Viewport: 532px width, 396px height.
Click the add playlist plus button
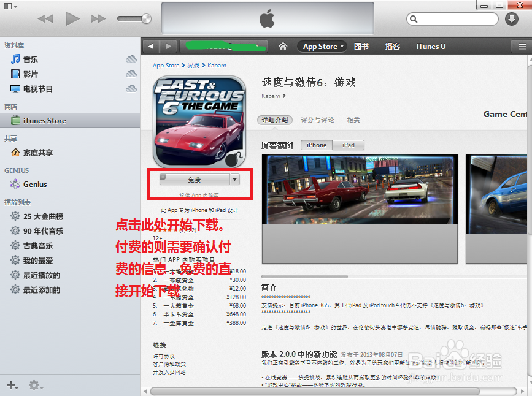point(12,385)
